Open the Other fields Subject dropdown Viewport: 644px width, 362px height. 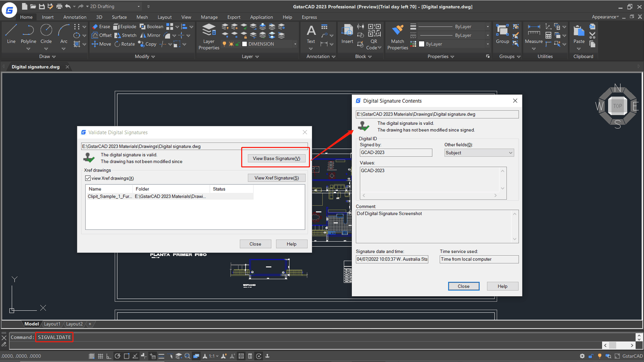[479, 153]
